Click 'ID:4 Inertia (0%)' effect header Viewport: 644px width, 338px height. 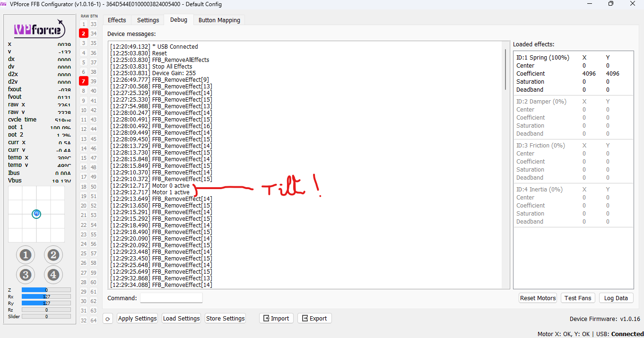tap(540, 189)
